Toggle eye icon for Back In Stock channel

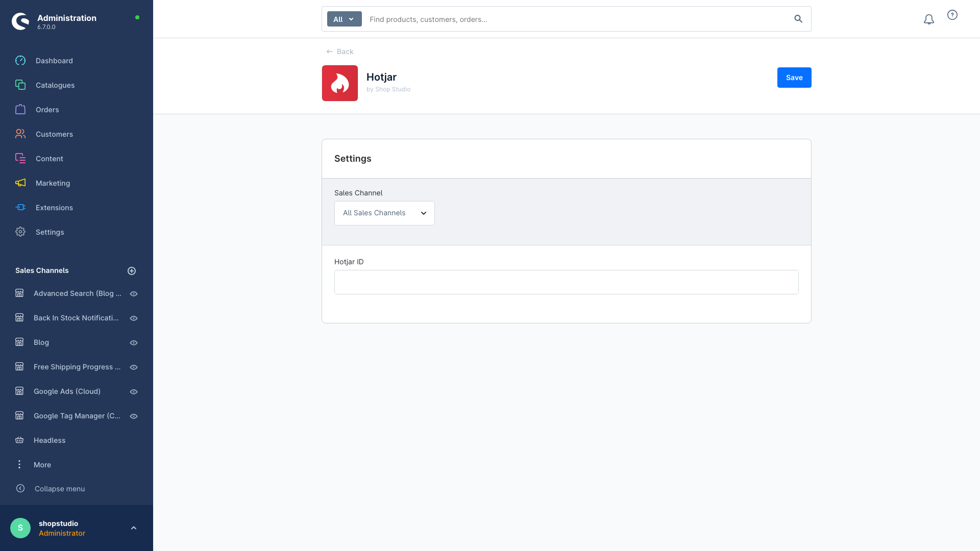tap(134, 318)
